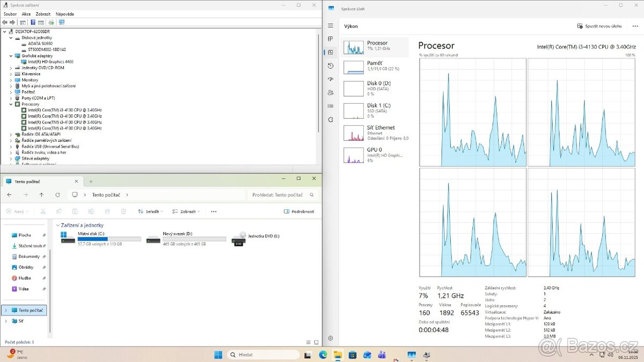Screen dimensions: 644x362
Task: Unpin Dokumenty in File Explorer sidebar
Action: 45,256
